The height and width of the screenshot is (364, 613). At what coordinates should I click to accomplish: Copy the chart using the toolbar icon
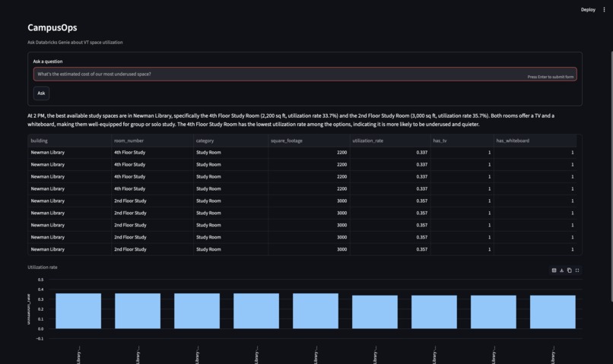tap(569, 271)
